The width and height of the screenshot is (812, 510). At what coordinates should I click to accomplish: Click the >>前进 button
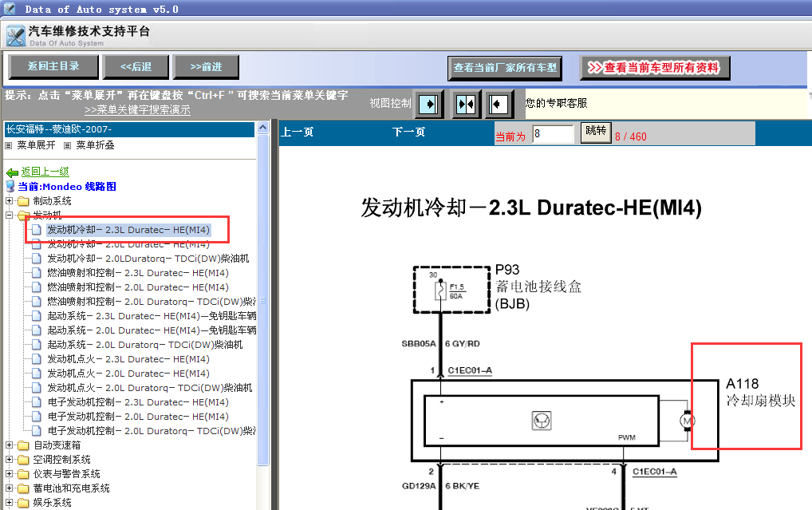[x=206, y=67]
